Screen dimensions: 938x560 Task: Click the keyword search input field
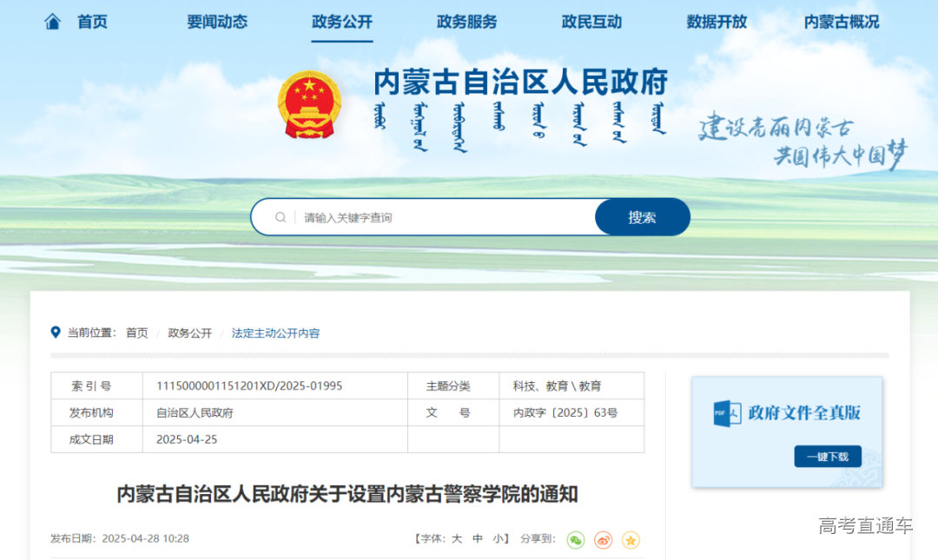coord(443,217)
